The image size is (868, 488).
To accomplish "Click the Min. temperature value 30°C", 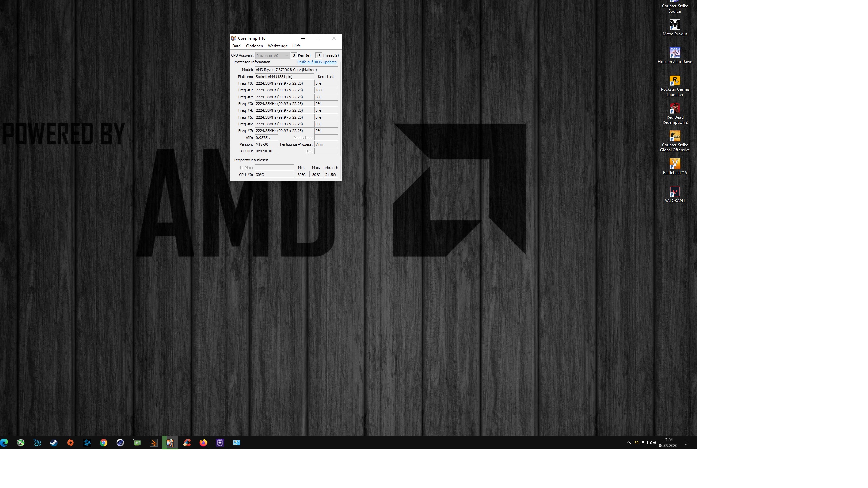I will [x=302, y=175].
